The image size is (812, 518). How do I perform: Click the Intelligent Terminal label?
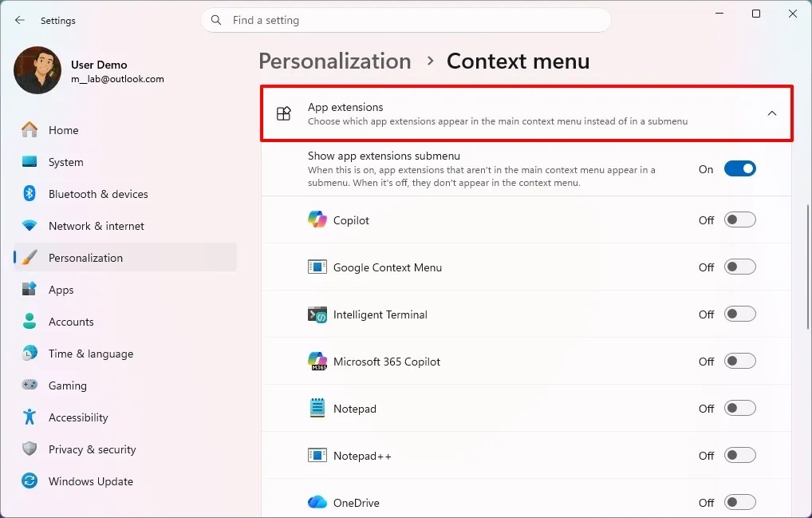pyautogui.click(x=380, y=314)
